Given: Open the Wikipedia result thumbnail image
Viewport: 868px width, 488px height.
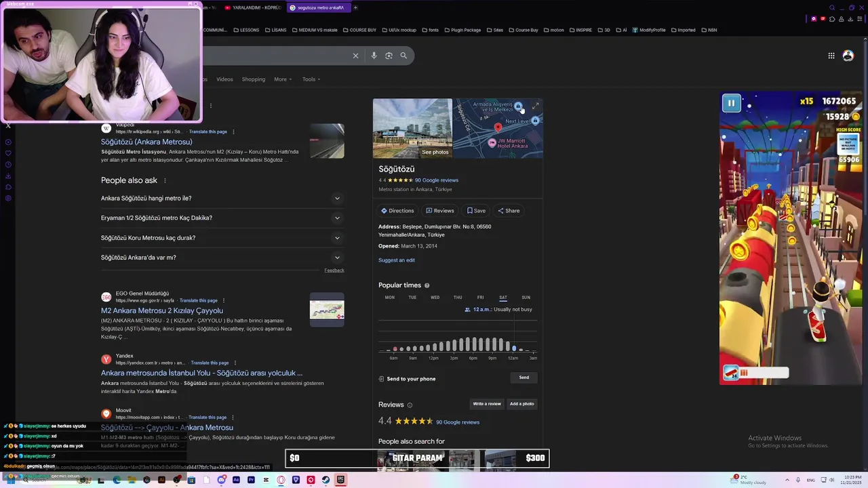Looking at the screenshot, I should coord(327,141).
